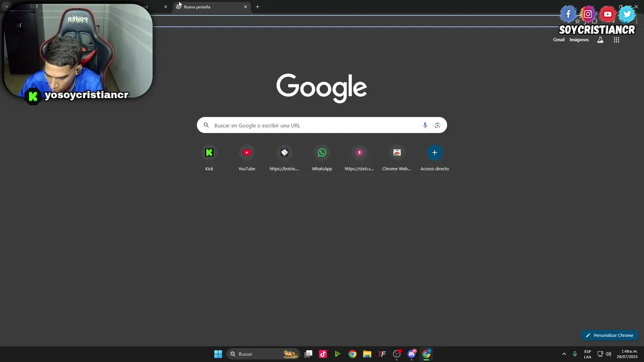The image size is (644, 362).
Task: Close the partially hidden tab left of Nueva pestaña
Action: point(166,7)
